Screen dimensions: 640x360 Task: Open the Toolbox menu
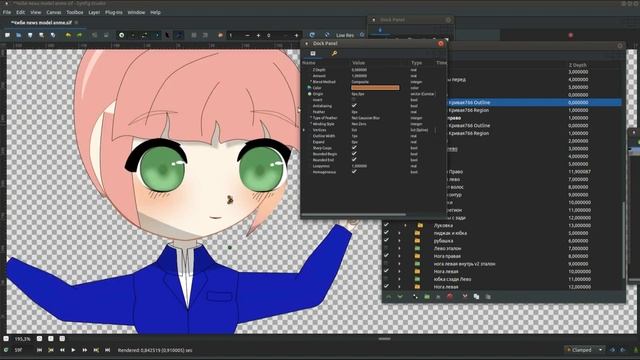click(x=75, y=12)
